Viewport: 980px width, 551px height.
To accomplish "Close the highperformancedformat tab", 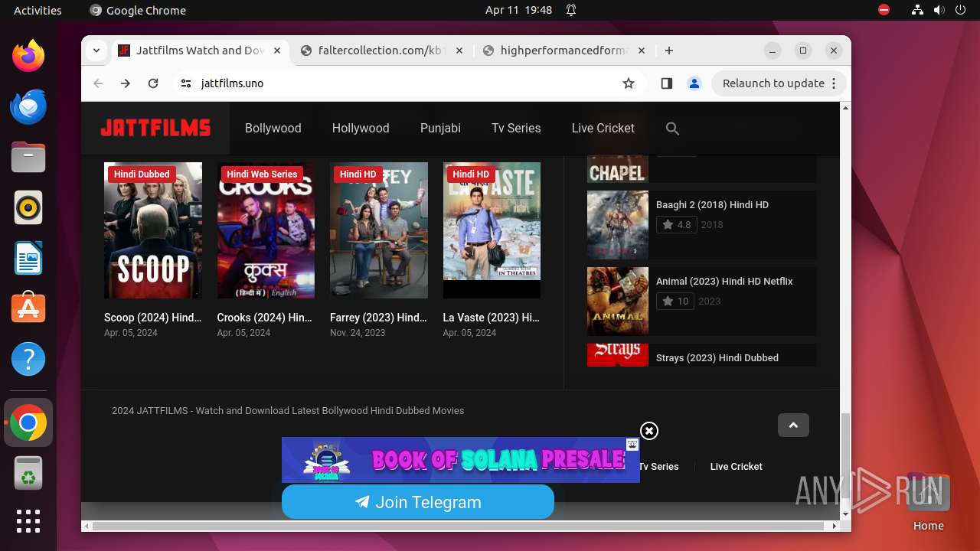I will 642,51.
